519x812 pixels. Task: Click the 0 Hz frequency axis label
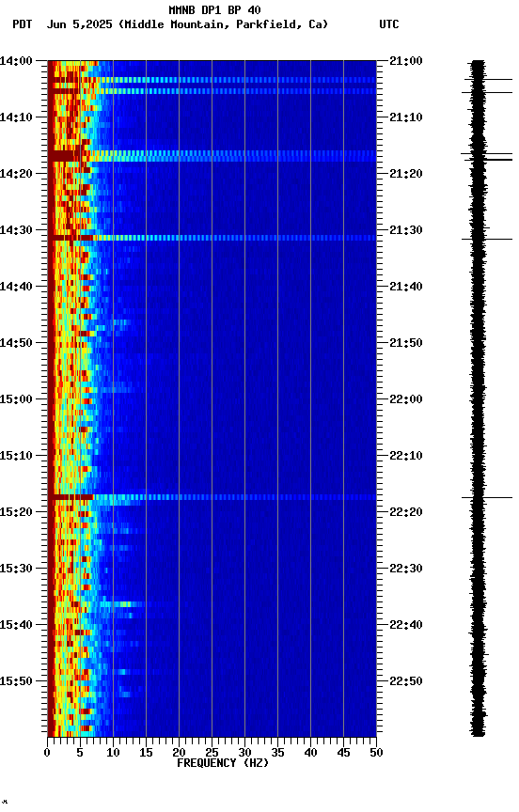pyautogui.click(x=47, y=754)
